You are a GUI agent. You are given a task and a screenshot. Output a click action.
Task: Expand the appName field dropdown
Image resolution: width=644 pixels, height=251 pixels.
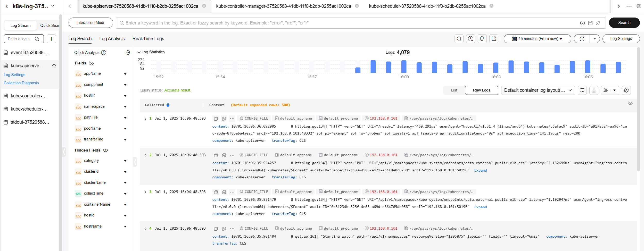point(125,74)
